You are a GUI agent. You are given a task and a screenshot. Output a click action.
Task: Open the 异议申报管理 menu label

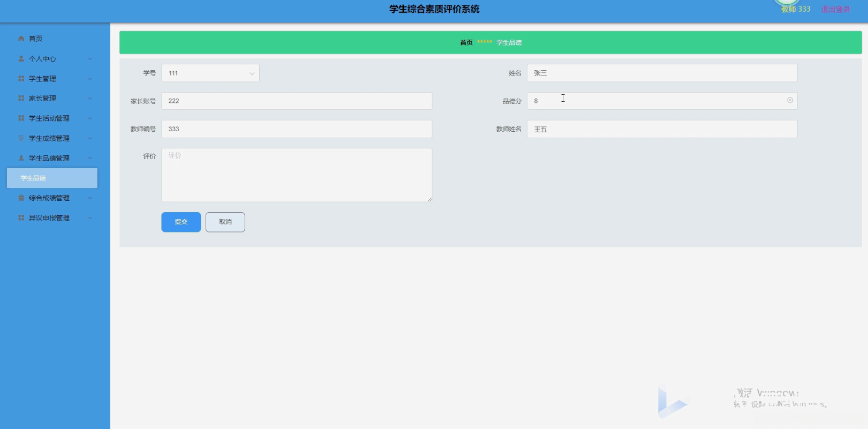tap(49, 218)
